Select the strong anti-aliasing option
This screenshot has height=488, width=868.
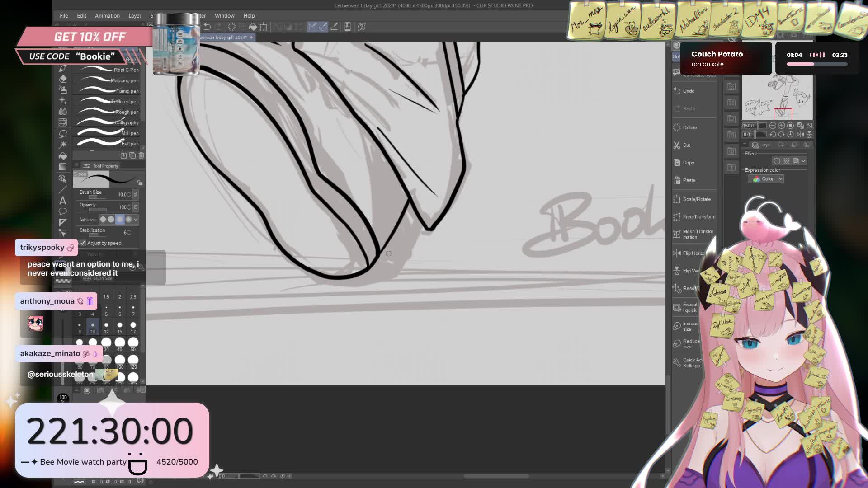point(128,219)
